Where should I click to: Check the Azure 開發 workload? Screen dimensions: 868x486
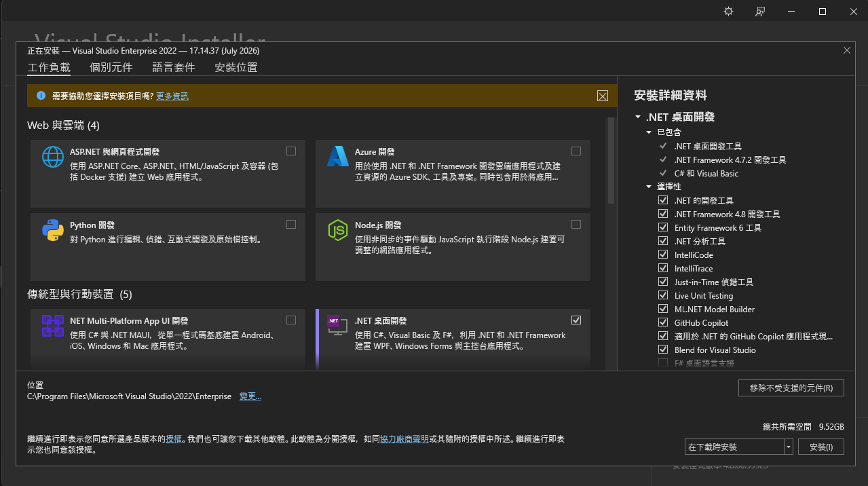pyautogui.click(x=576, y=151)
